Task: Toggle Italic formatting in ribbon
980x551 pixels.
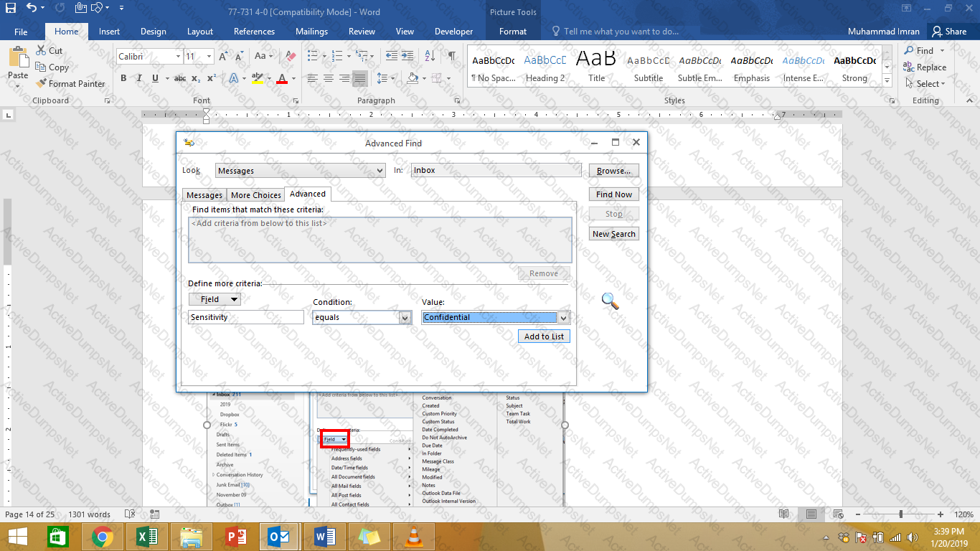Action: 137,78
